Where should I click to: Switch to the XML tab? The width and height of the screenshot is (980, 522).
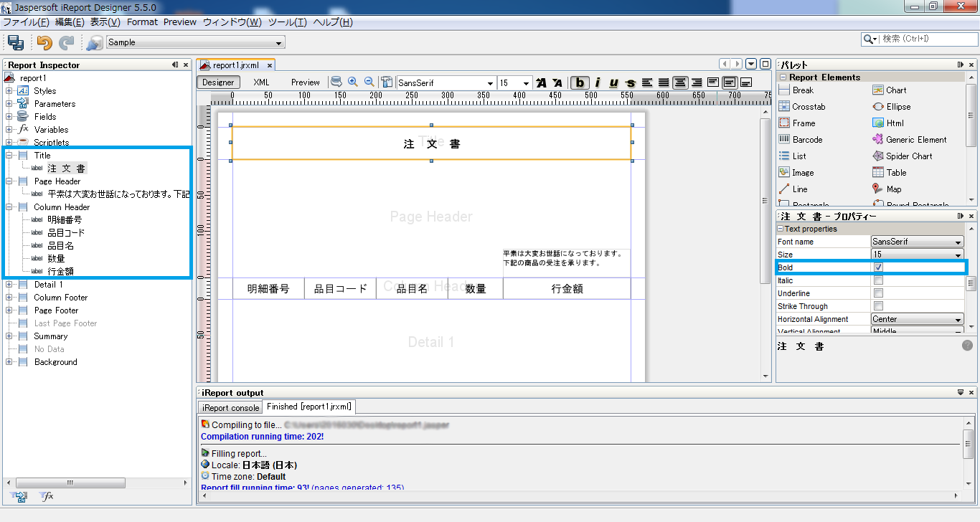261,82
